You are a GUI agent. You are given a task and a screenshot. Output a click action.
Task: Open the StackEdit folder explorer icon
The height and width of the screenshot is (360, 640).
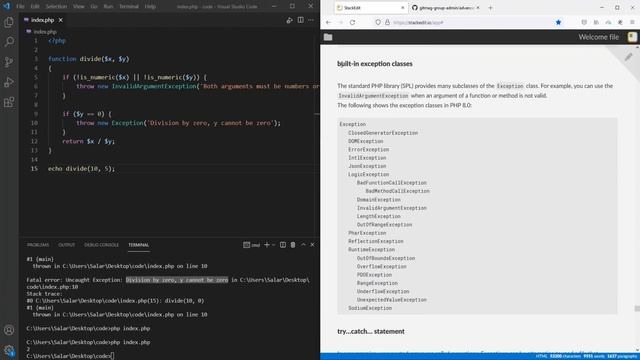click(x=328, y=37)
